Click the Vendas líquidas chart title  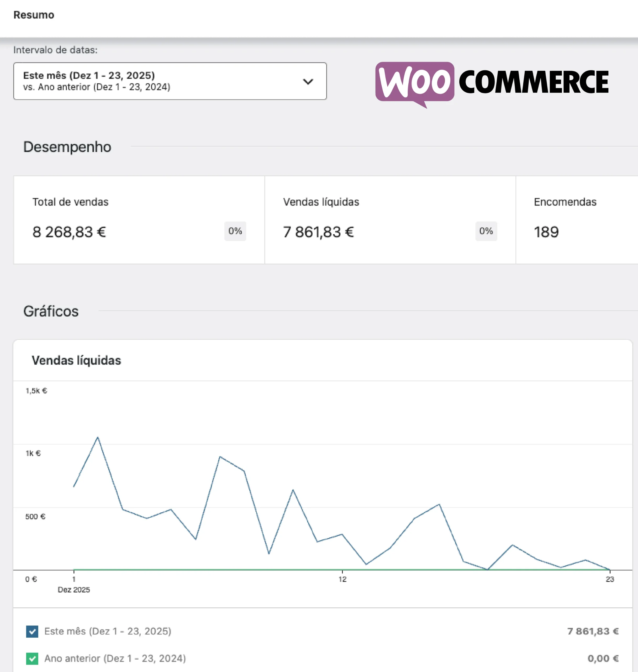point(76,360)
